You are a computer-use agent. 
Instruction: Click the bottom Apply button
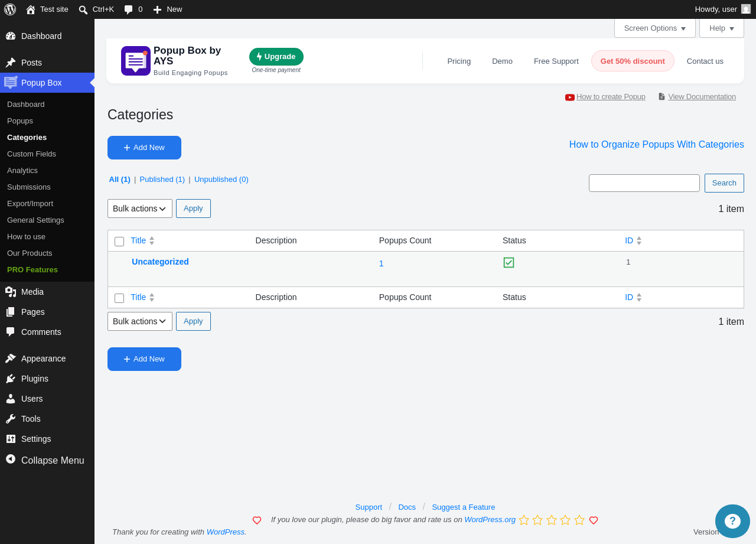193,321
